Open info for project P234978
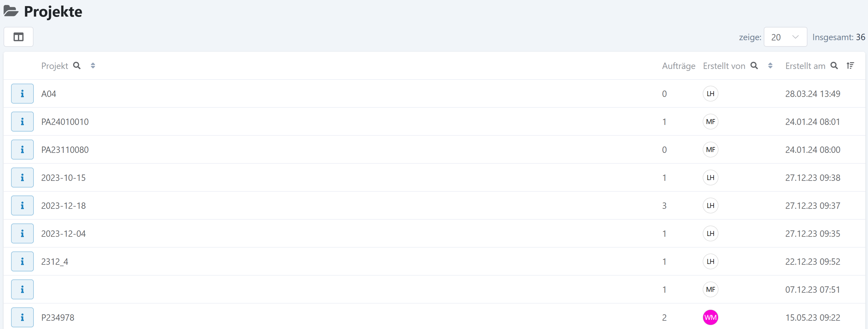 tap(22, 317)
